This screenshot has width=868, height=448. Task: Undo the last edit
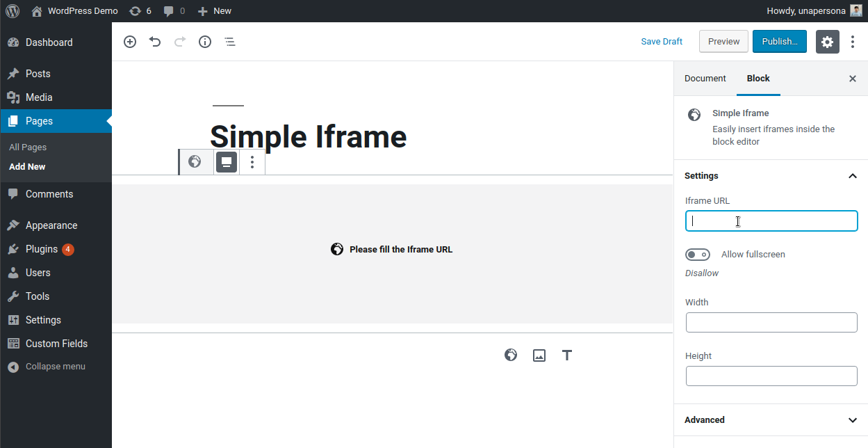pyautogui.click(x=155, y=42)
